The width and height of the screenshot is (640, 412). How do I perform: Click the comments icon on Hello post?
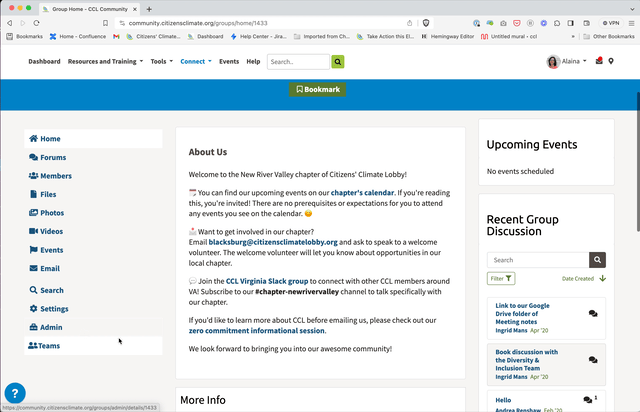point(588,400)
